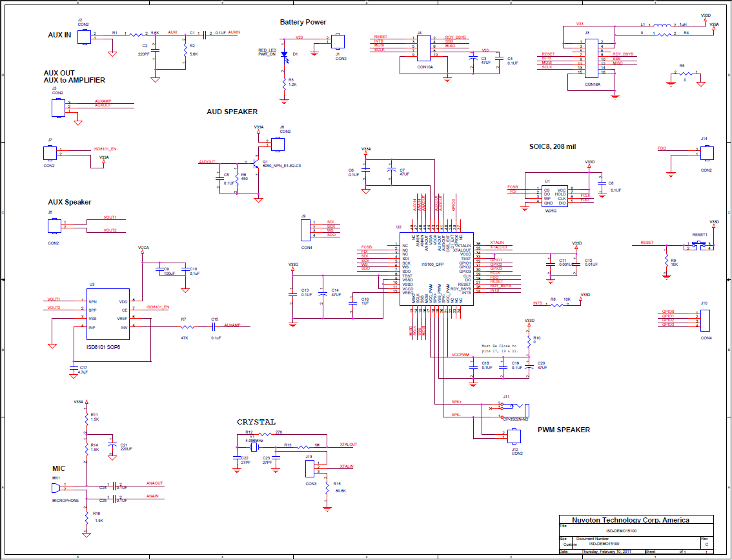
Task: Click the inductor L1 1uH symbol
Action: [662, 26]
